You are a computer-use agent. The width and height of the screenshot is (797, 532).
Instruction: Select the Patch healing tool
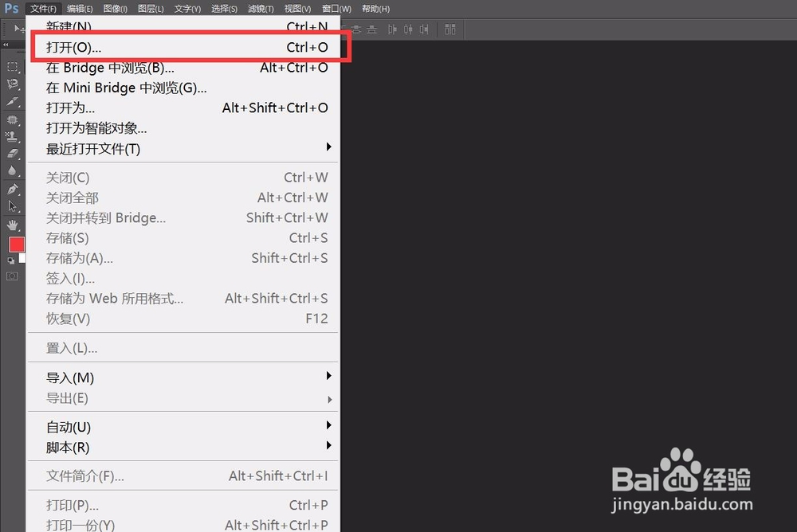tap(12, 120)
